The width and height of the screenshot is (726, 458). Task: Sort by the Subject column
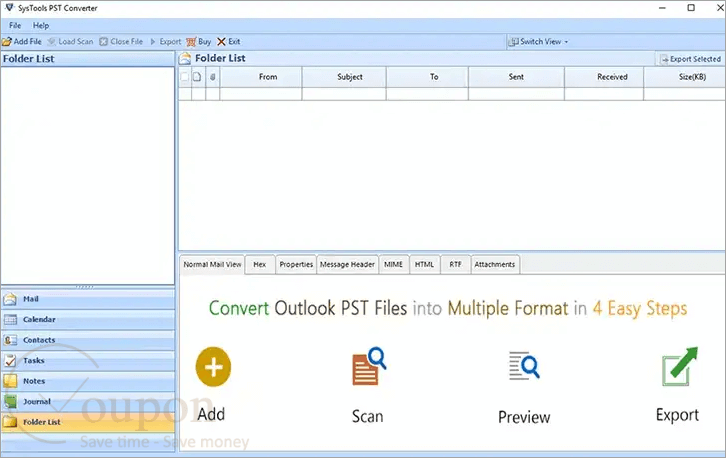tap(344, 77)
